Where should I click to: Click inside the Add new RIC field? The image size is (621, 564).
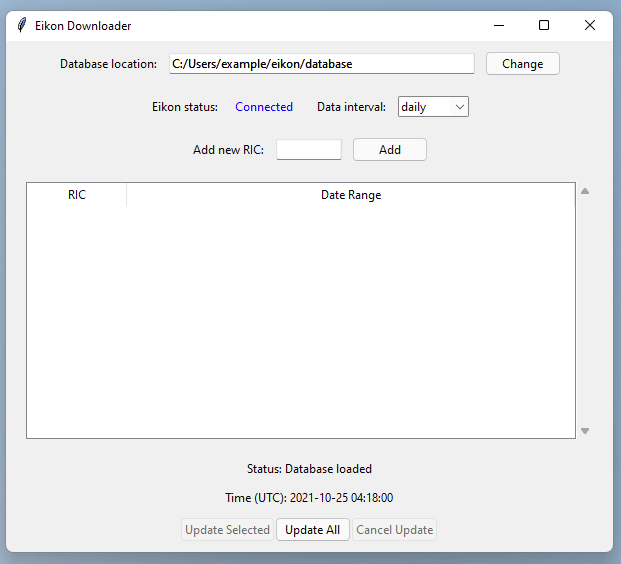pos(309,149)
